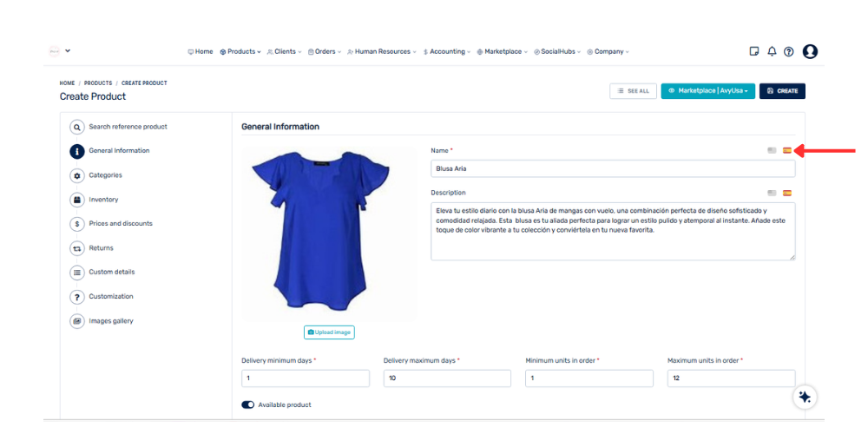Follow the PRODUCTS breadcrumb link
This screenshot has height=434, width=868.
pyautogui.click(x=98, y=83)
